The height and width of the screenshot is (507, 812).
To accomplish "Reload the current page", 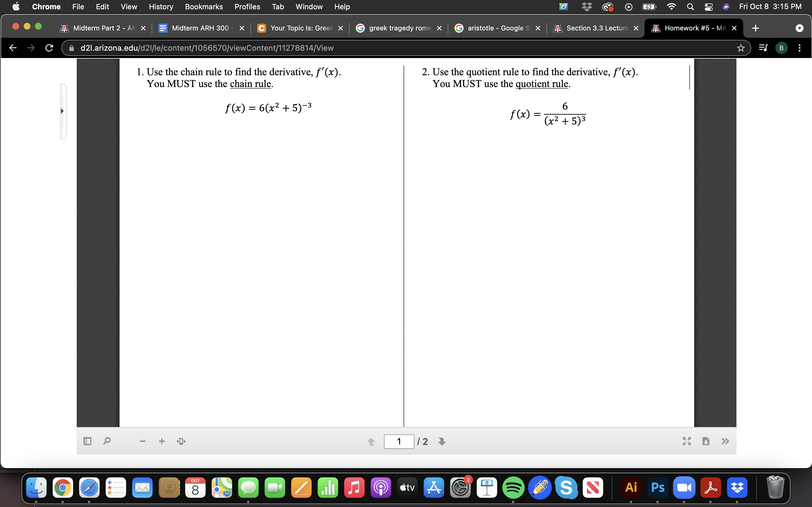I will pyautogui.click(x=49, y=48).
